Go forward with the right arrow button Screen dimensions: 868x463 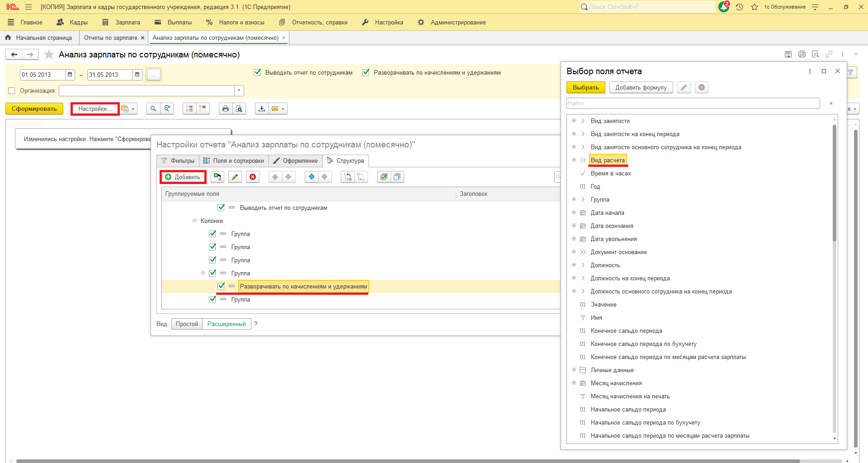click(x=30, y=55)
